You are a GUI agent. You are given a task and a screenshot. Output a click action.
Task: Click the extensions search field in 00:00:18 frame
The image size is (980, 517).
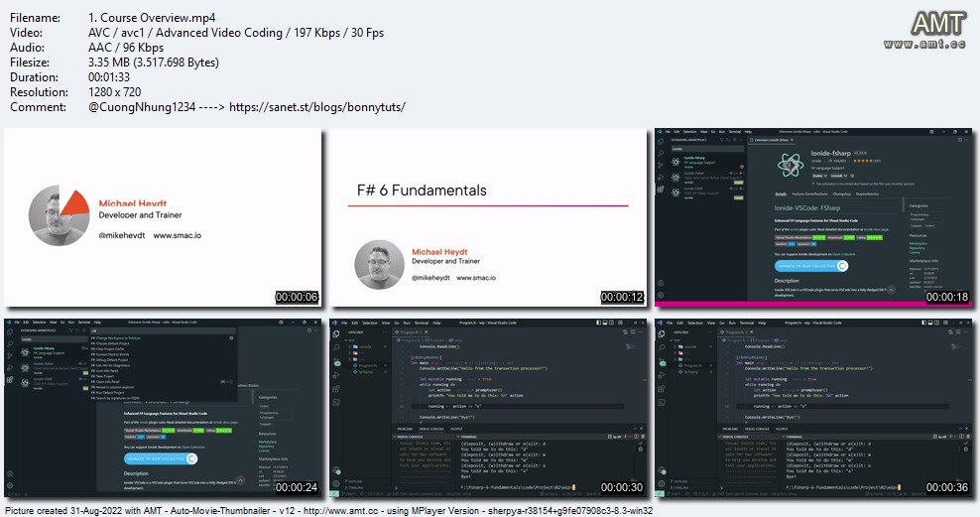(x=707, y=149)
